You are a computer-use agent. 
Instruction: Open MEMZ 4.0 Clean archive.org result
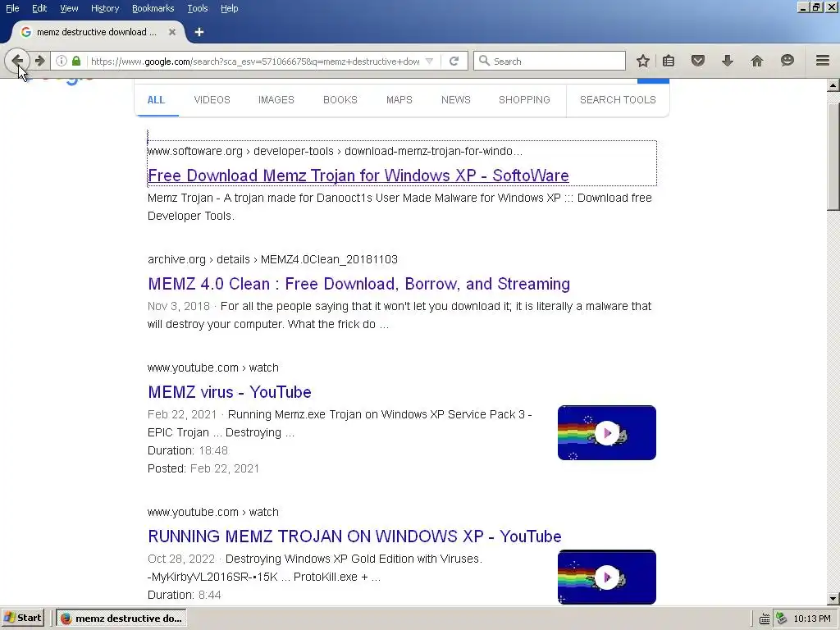pyautogui.click(x=359, y=283)
